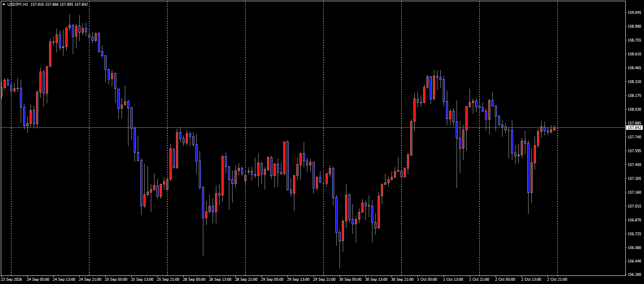Click the 158.320 price axis label
The image size is (644, 284).
click(635, 82)
